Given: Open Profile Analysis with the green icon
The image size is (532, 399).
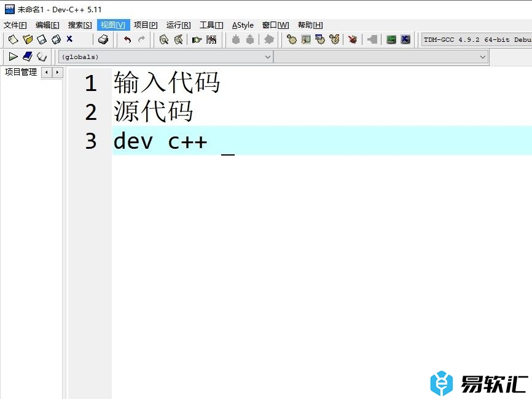Looking at the screenshot, I should (391, 40).
